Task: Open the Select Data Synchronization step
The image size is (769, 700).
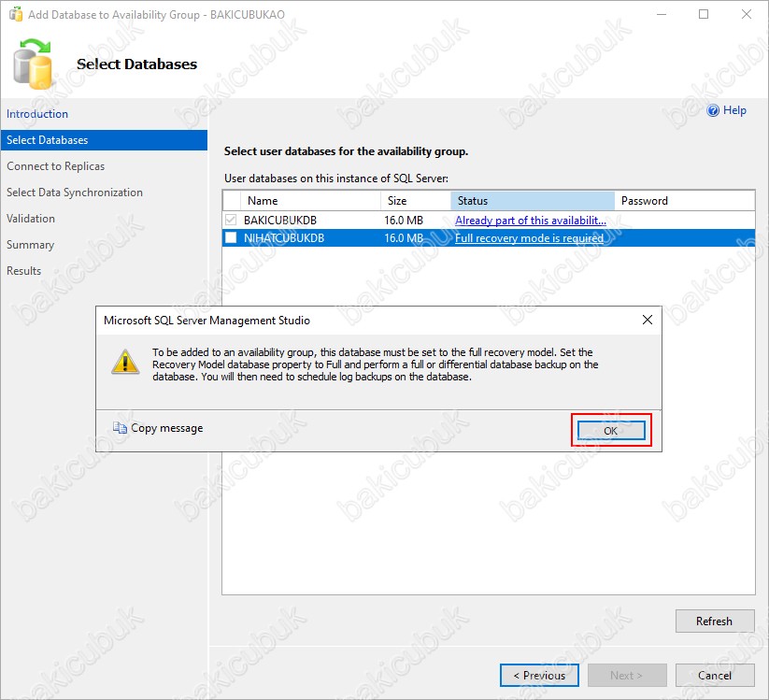Action: point(75,193)
